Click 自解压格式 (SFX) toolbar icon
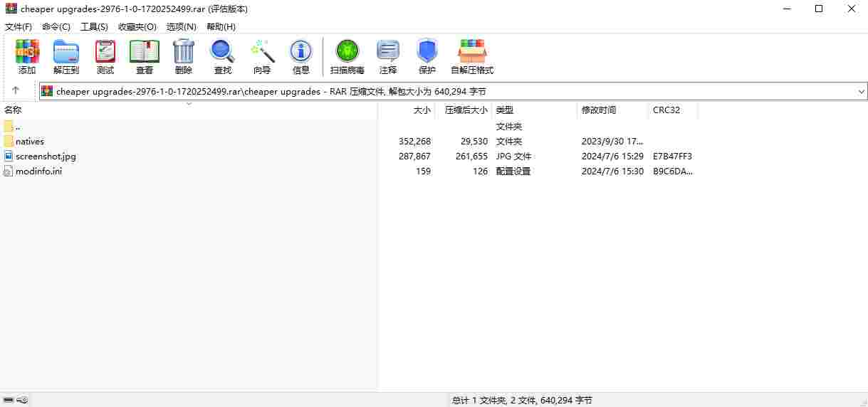This screenshot has width=868, height=407. point(472,51)
